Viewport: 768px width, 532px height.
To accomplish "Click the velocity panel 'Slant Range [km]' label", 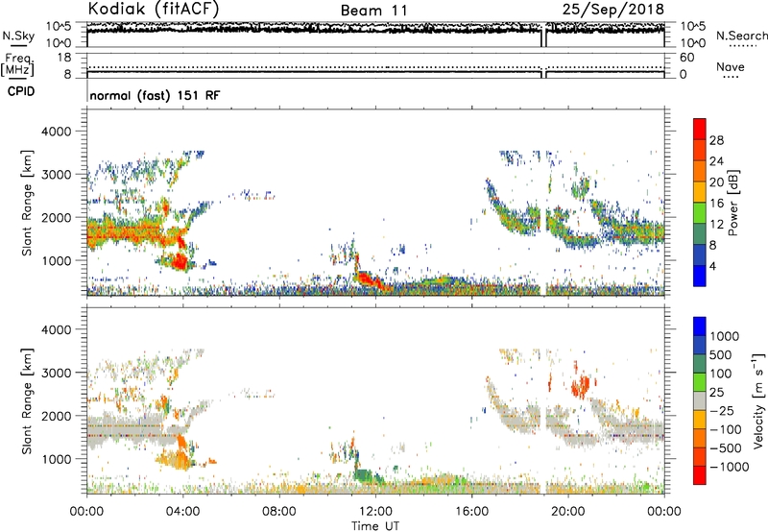I will [x=27, y=400].
